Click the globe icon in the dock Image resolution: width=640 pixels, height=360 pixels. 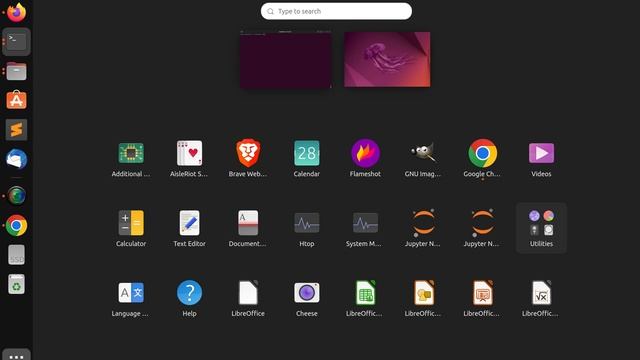[16, 196]
